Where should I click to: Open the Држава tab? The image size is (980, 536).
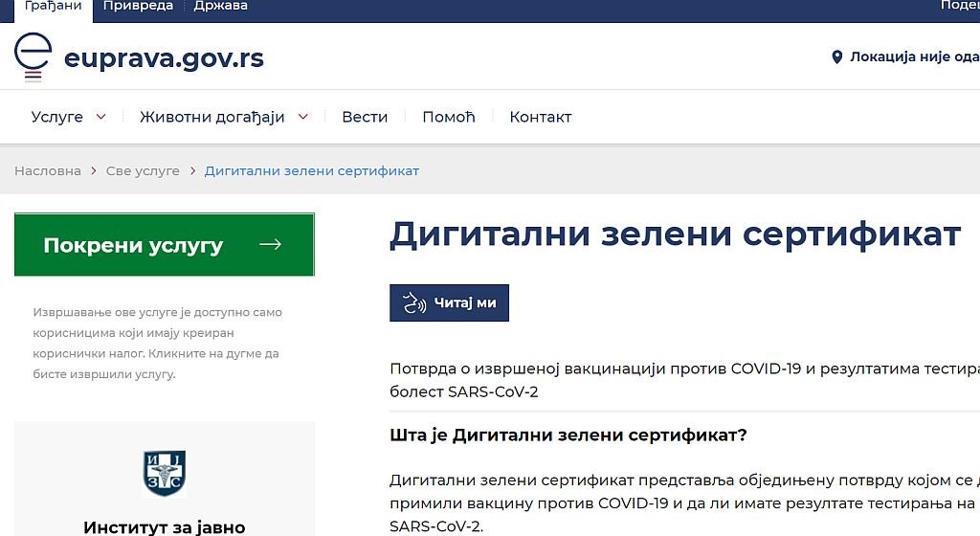pos(220,7)
